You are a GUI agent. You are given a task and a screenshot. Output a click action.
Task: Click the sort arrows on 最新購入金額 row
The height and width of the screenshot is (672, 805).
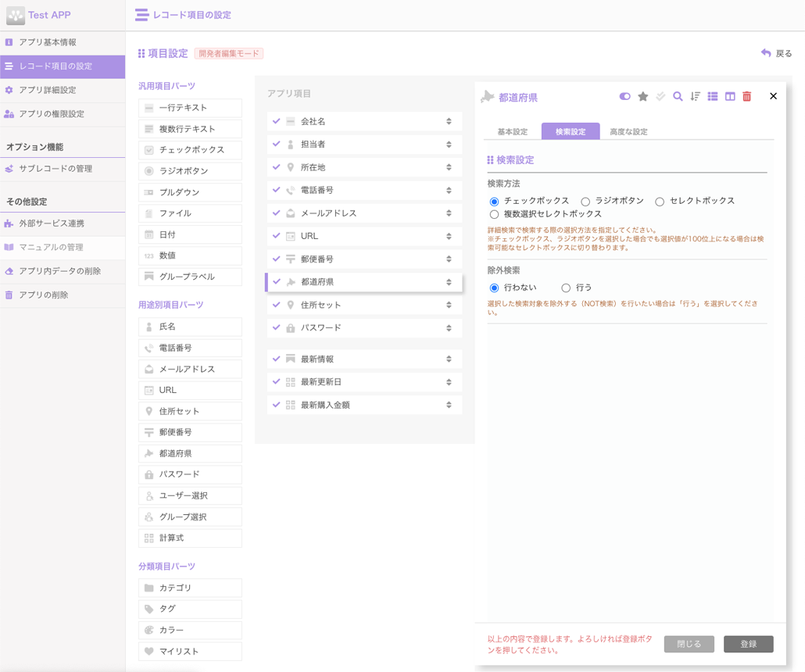click(x=449, y=405)
